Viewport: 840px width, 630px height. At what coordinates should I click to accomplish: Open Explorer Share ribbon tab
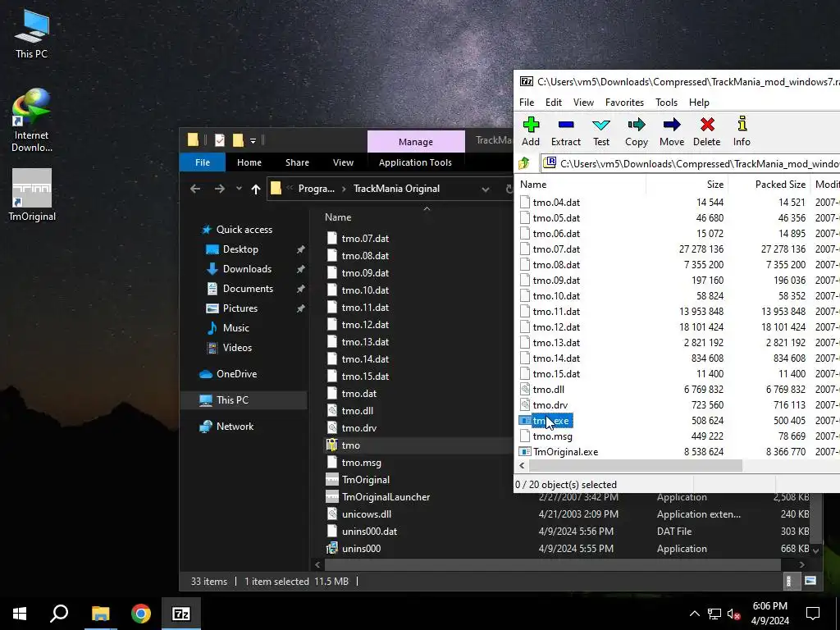click(x=297, y=162)
